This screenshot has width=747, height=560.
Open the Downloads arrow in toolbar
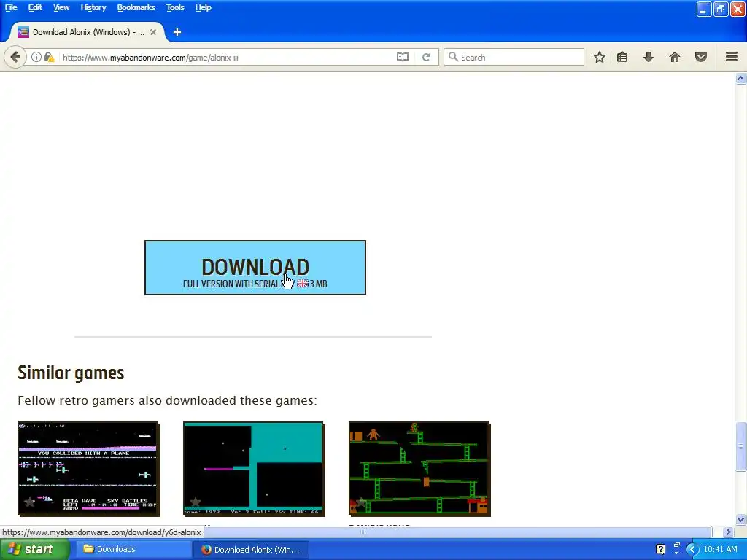(648, 57)
